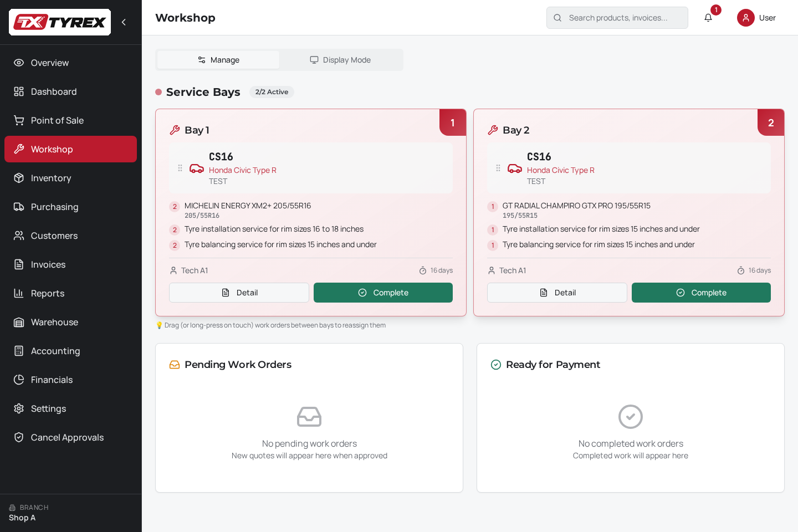Go to Overview in the sidebar

[x=70, y=63]
